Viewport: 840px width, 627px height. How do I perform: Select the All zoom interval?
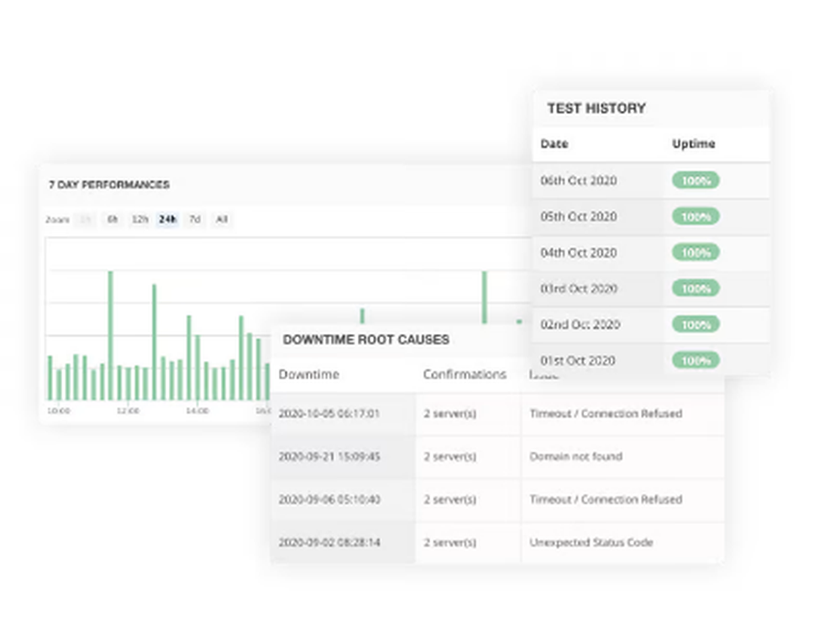pyautogui.click(x=221, y=219)
